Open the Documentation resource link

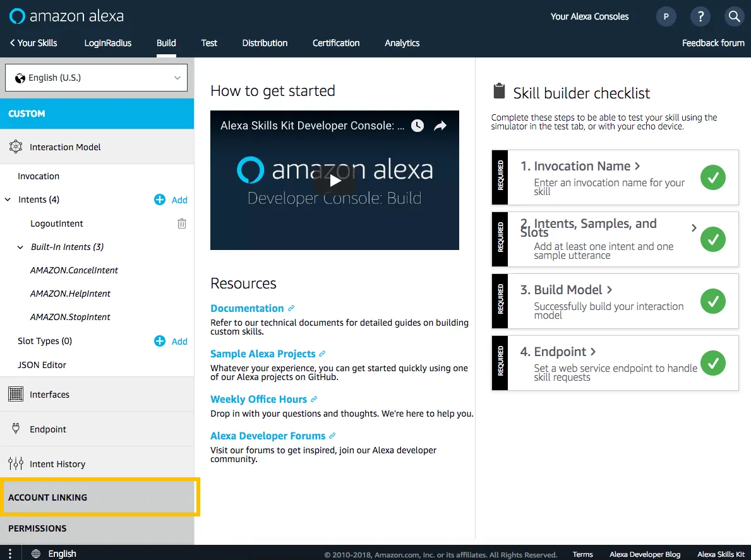[x=247, y=308]
